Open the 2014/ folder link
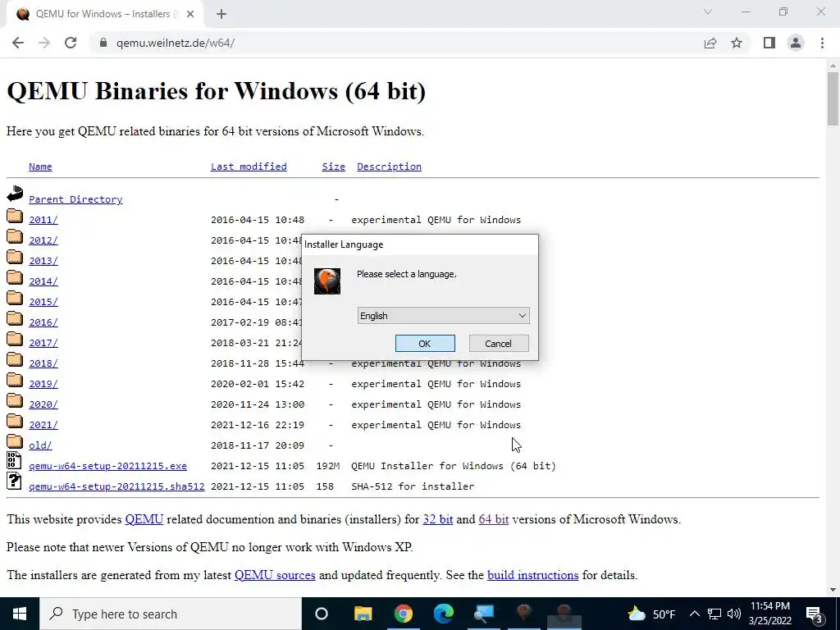The width and height of the screenshot is (840, 630). 43,281
